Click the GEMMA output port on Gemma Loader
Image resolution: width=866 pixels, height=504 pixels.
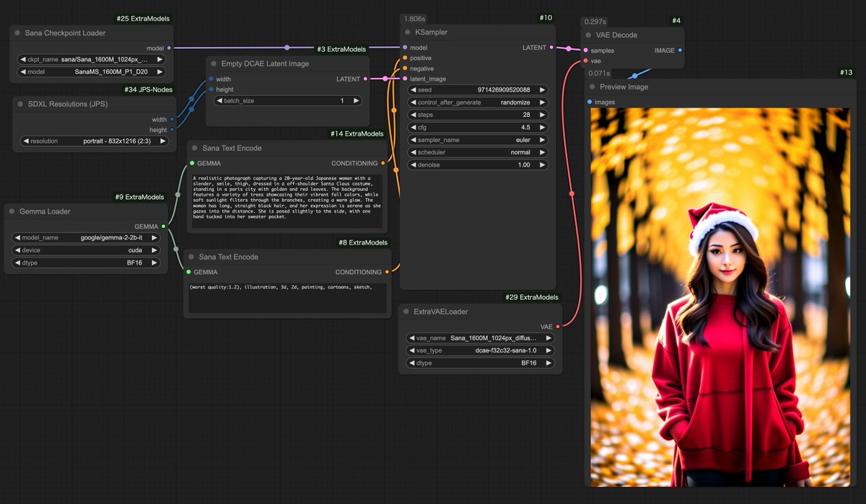click(x=164, y=226)
